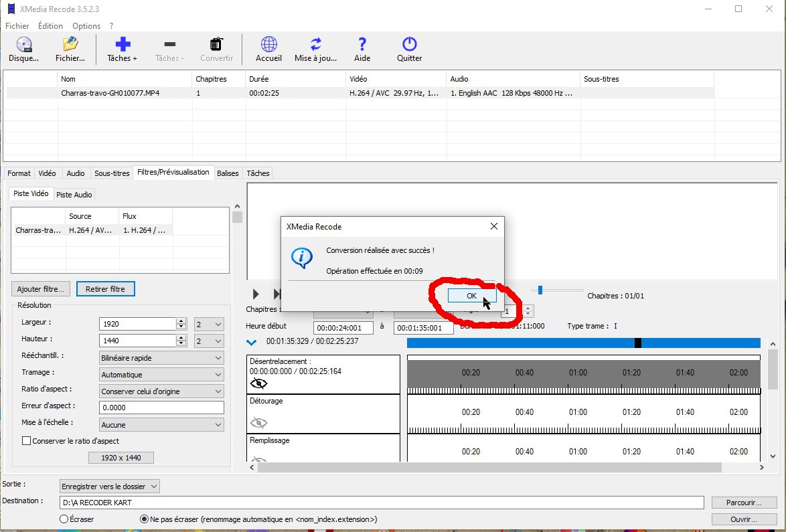The width and height of the screenshot is (786, 532).
Task: Click Destination path field
Action: [x=382, y=503]
